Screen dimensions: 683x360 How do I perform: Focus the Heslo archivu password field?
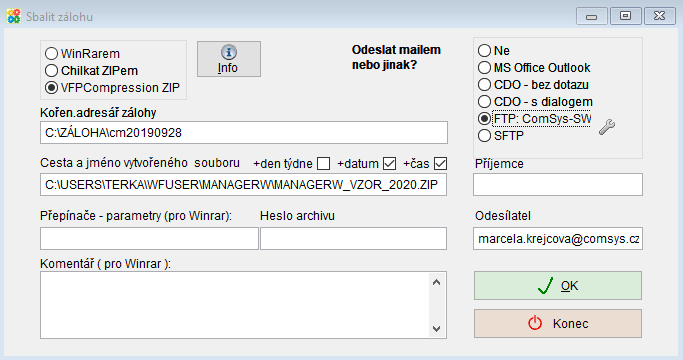(x=353, y=238)
